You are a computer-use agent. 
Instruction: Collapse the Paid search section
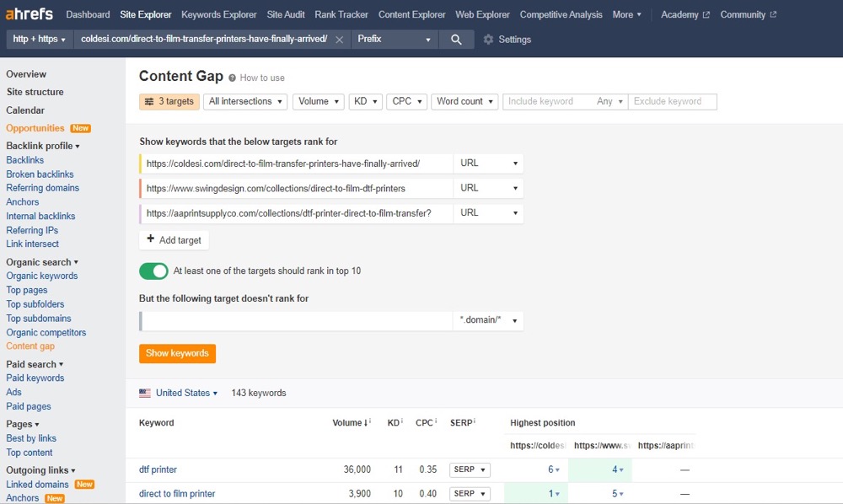point(35,364)
